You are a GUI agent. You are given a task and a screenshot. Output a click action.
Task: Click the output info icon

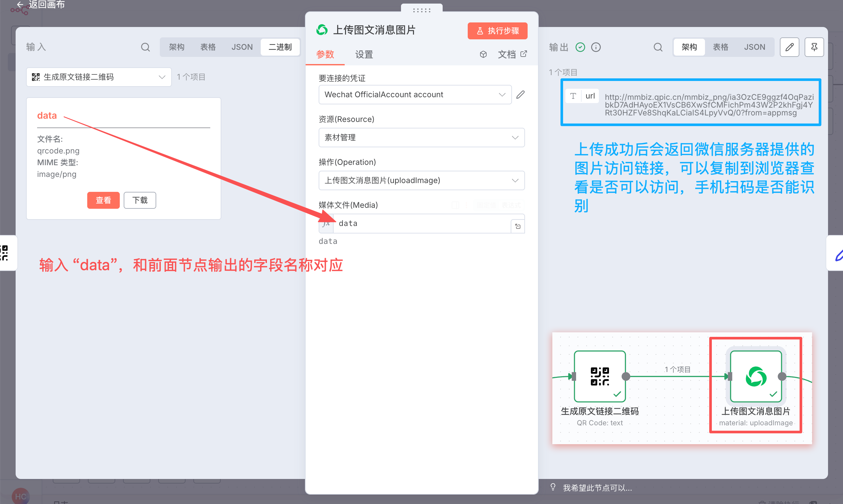click(x=596, y=47)
